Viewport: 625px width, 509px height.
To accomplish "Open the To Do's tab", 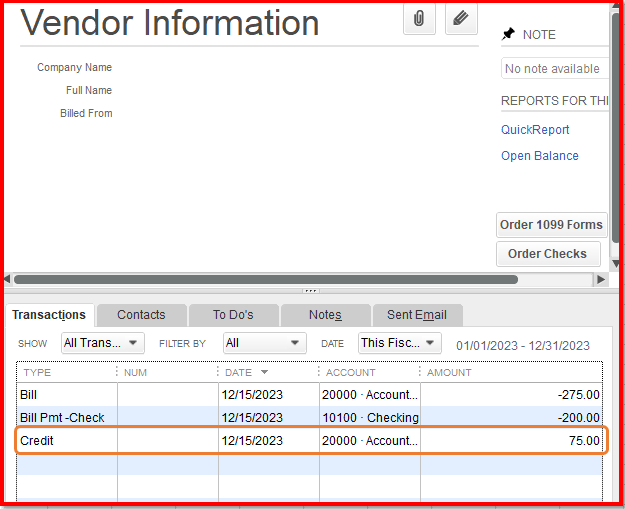I will pyautogui.click(x=233, y=315).
